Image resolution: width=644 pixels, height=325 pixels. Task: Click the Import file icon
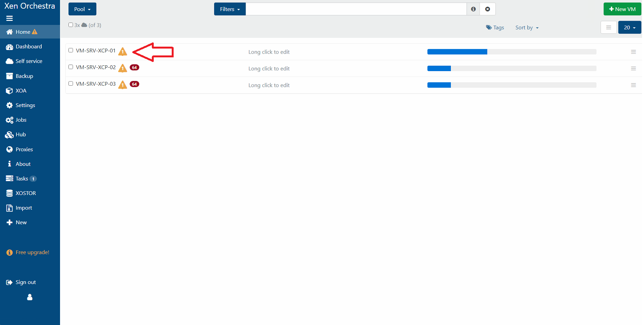pos(10,208)
